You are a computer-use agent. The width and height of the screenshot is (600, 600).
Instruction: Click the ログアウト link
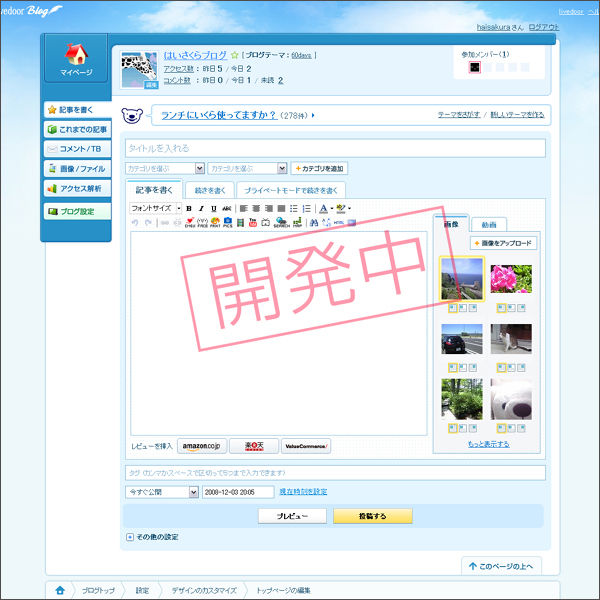(544, 27)
